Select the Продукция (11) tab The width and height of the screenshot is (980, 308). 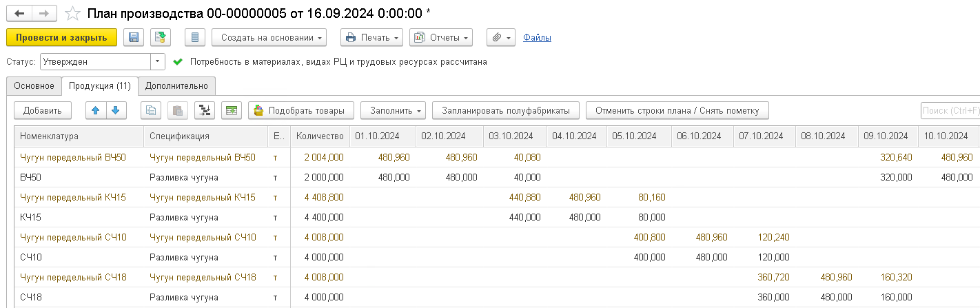(x=100, y=86)
